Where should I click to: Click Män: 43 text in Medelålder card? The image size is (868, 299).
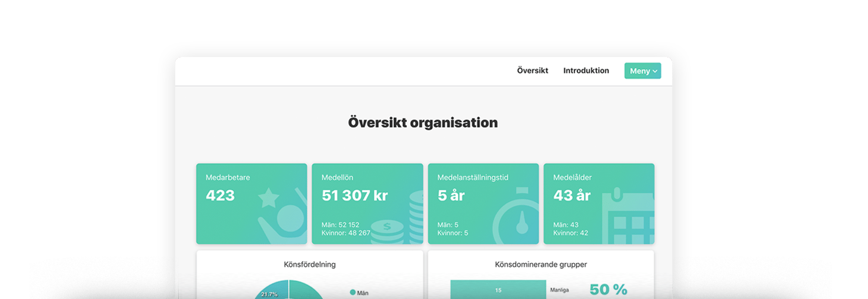tap(566, 225)
